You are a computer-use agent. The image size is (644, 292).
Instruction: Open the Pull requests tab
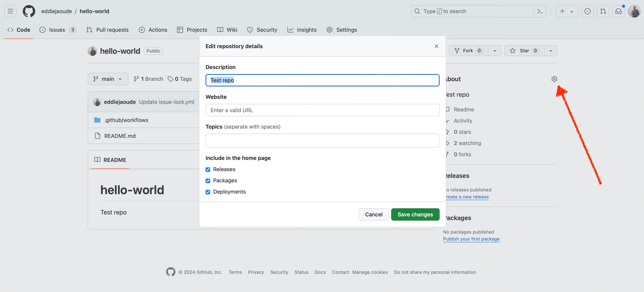pos(108,30)
